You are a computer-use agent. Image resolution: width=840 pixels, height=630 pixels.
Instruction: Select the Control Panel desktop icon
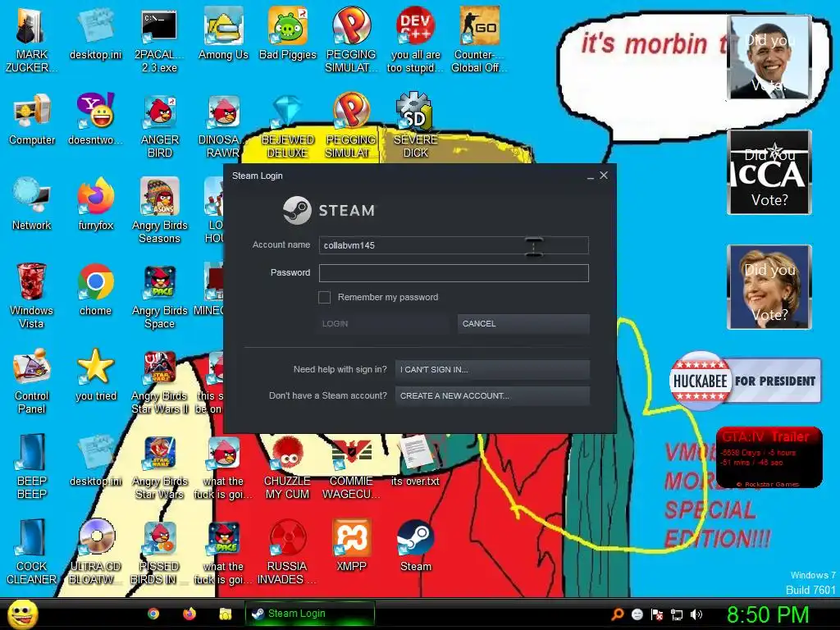[x=32, y=381]
